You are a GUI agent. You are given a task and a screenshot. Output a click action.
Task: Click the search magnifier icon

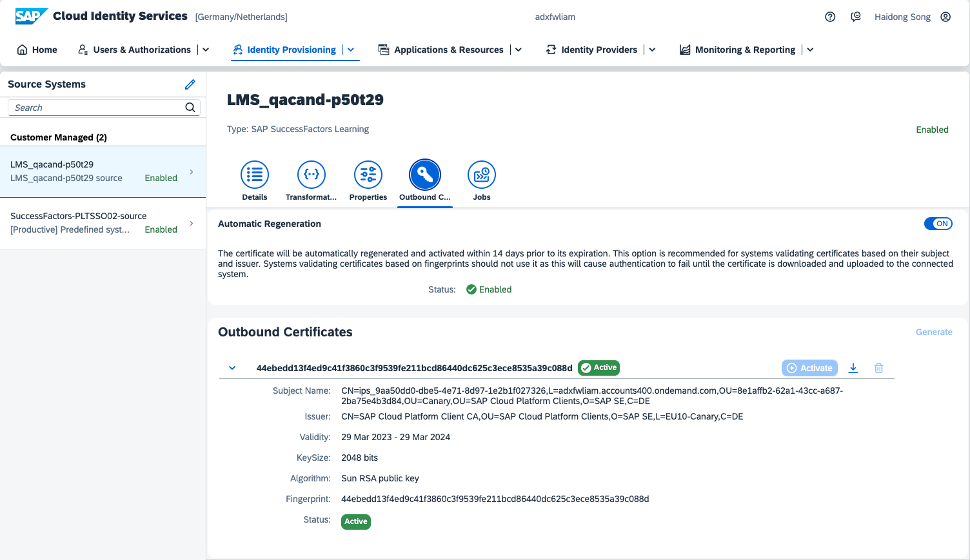[x=190, y=108]
